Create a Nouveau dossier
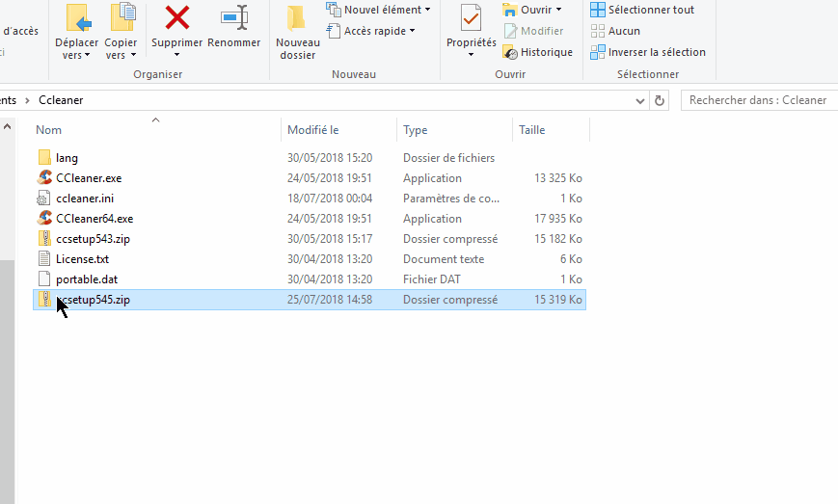 click(297, 32)
